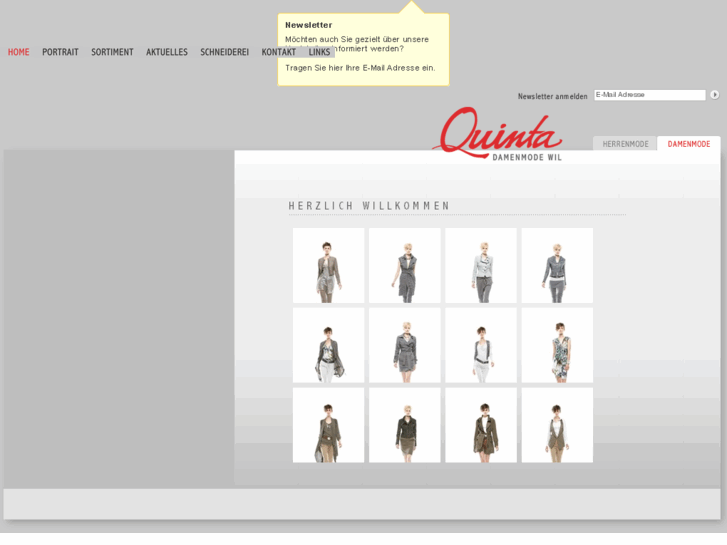727x545 pixels.
Task: Open the LINKS menu item
Action: click(x=319, y=52)
